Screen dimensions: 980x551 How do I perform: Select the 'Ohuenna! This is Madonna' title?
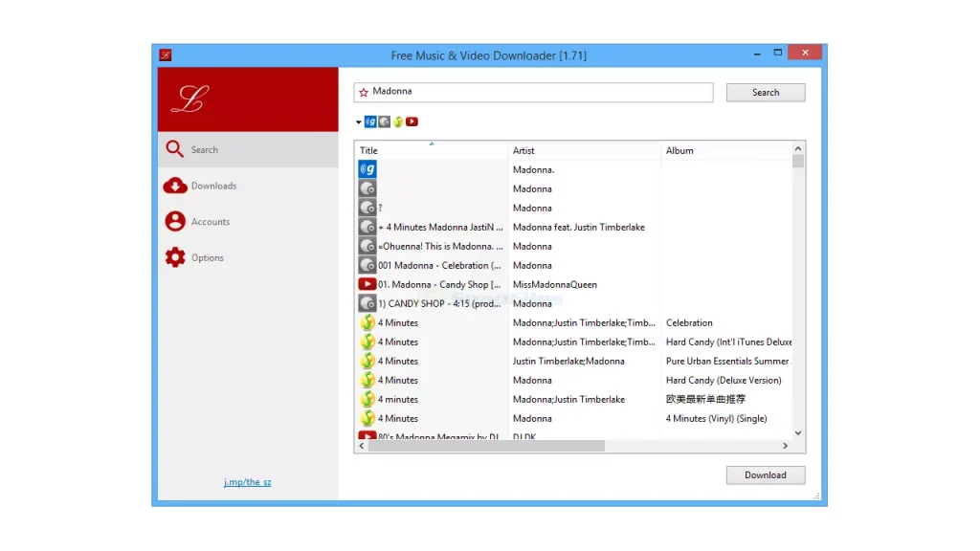pyautogui.click(x=440, y=246)
